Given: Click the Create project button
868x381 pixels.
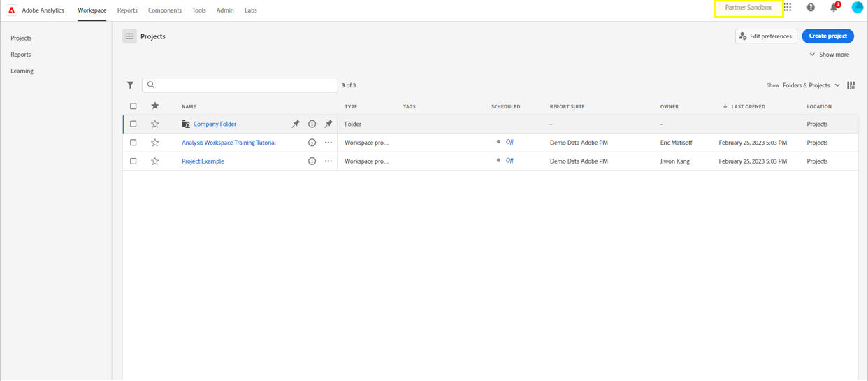Looking at the screenshot, I should click(x=828, y=36).
